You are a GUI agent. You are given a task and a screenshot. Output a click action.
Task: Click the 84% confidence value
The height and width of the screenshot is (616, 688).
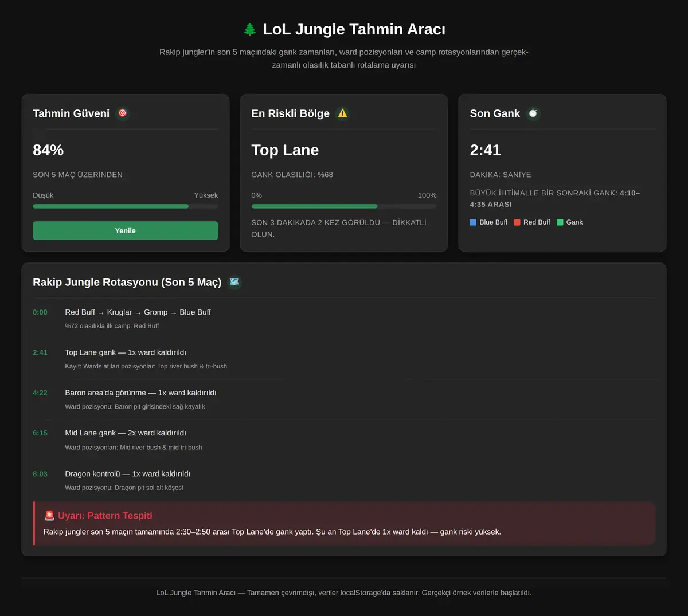pyautogui.click(x=48, y=150)
